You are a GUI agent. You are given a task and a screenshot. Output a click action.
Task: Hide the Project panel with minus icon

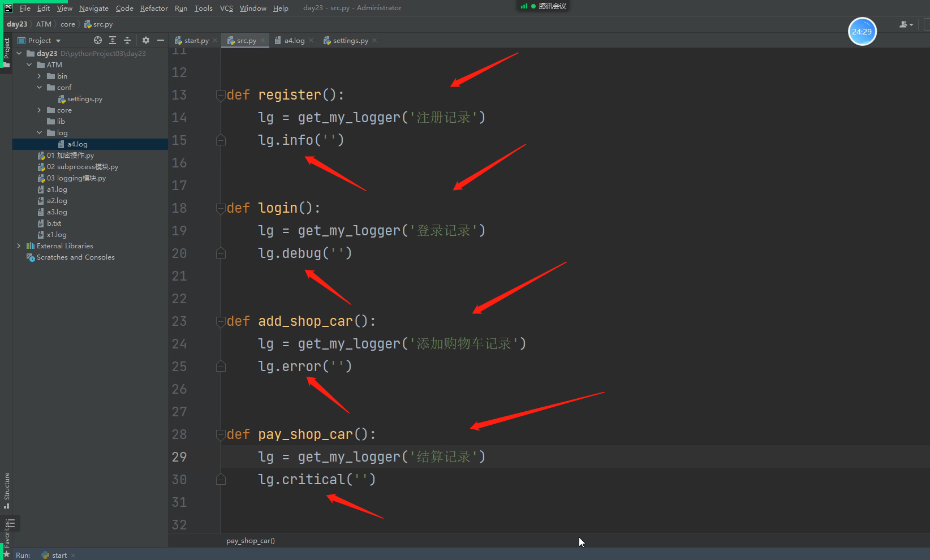pos(161,40)
